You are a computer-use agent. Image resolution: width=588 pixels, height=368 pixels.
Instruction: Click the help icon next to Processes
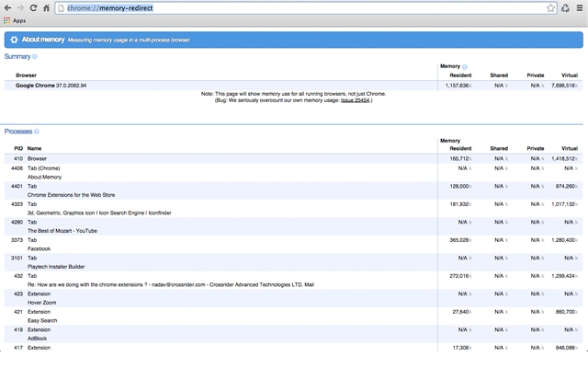point(37,132)
